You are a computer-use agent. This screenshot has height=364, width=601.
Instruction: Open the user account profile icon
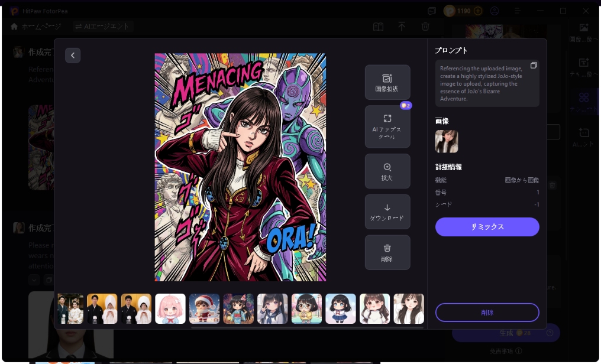pyautogui.click(x=495, y=11)
